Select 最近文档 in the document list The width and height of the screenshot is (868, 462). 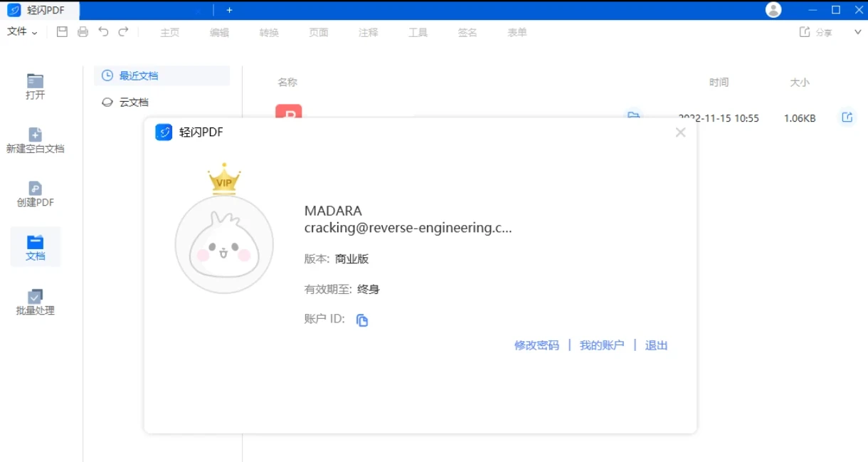pyautogui.click(x=162, y=75)
